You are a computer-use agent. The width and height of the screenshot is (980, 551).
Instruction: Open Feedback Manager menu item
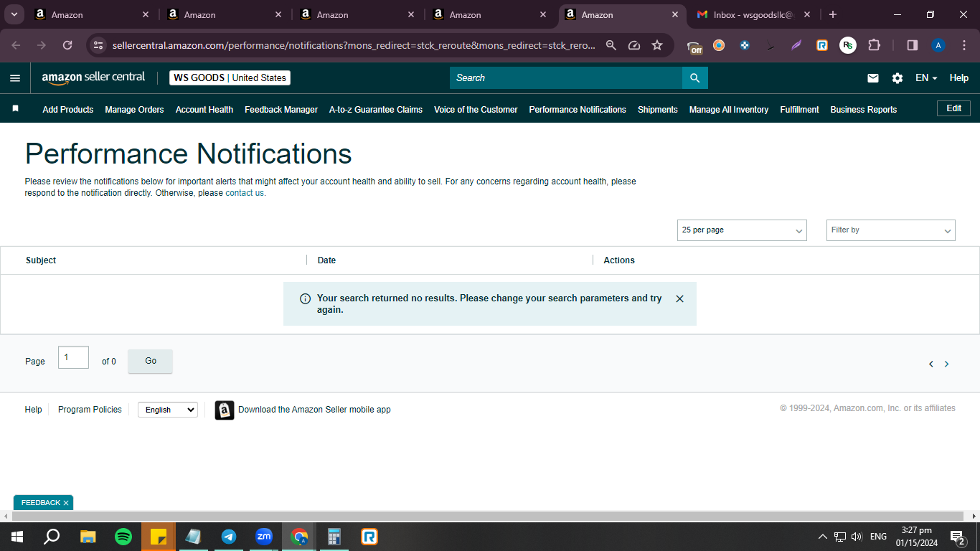[281, 110]
